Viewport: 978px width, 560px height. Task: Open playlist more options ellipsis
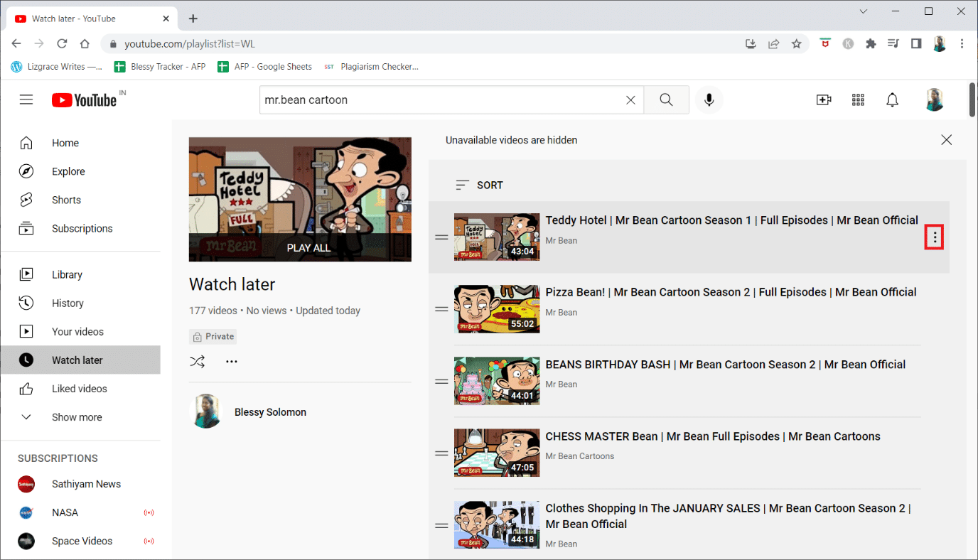(x=232, y=362)
